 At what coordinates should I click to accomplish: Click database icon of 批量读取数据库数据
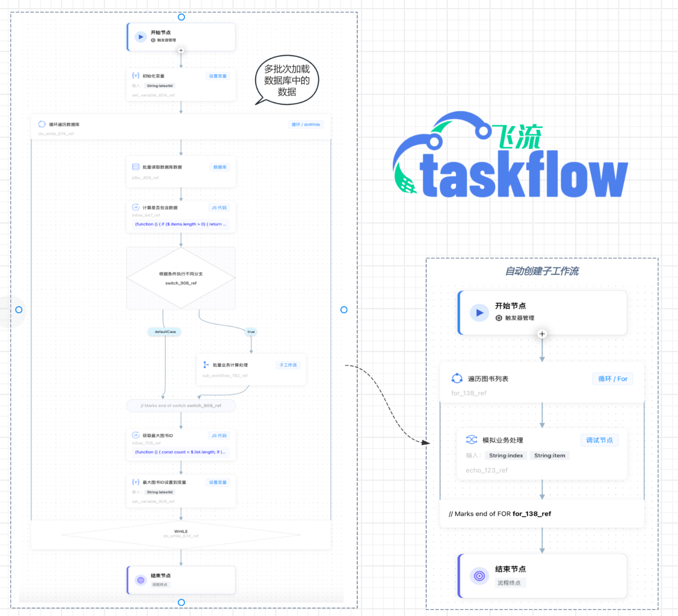[136, 167]
